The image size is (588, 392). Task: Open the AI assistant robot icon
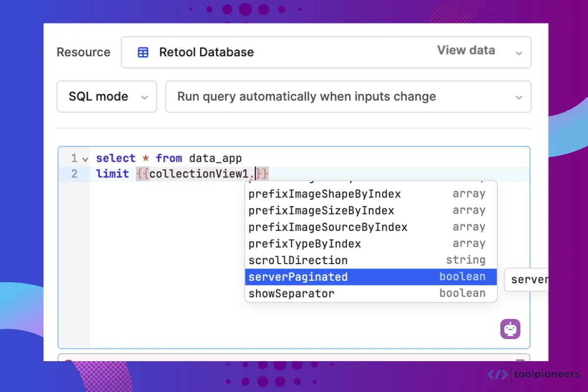(x=510, y=329)
